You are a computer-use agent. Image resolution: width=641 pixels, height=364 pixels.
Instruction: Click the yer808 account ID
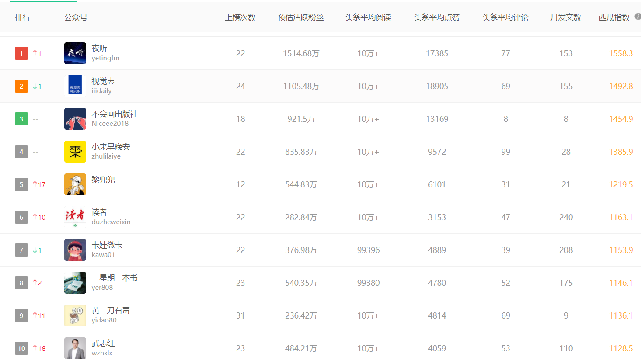pyautogui.click(x=102, y=288)
